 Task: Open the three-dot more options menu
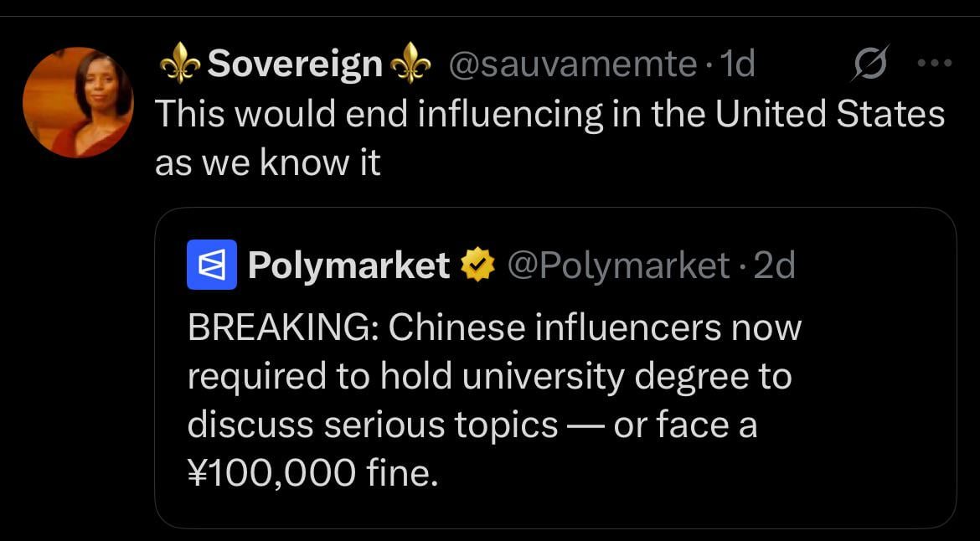tap(935, 63)
